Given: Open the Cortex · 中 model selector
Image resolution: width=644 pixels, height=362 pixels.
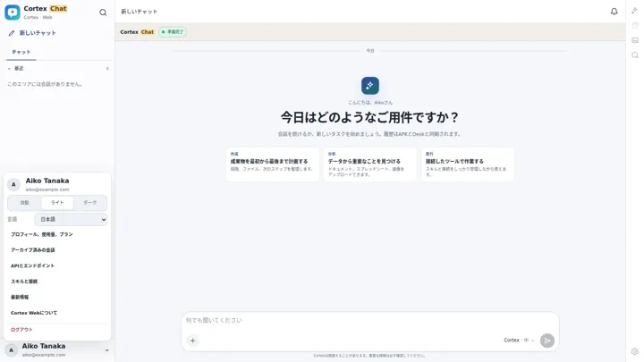Looking at the screenshot, I should [x=519, y=341].
